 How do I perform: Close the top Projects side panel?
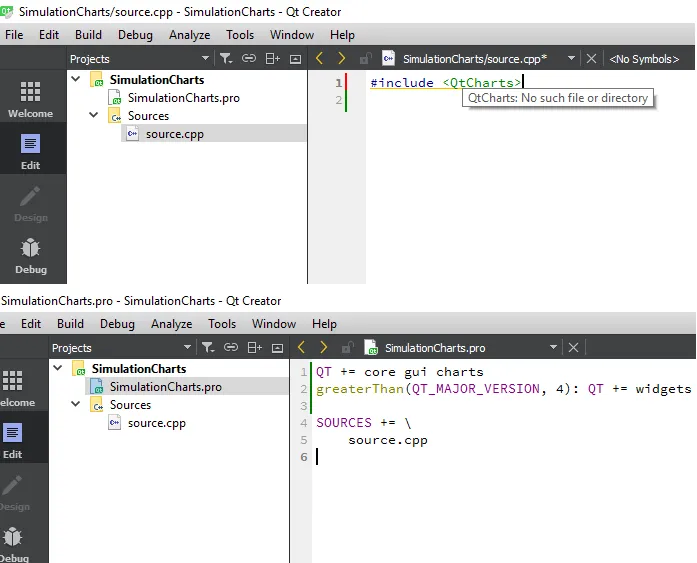point(295,59)
